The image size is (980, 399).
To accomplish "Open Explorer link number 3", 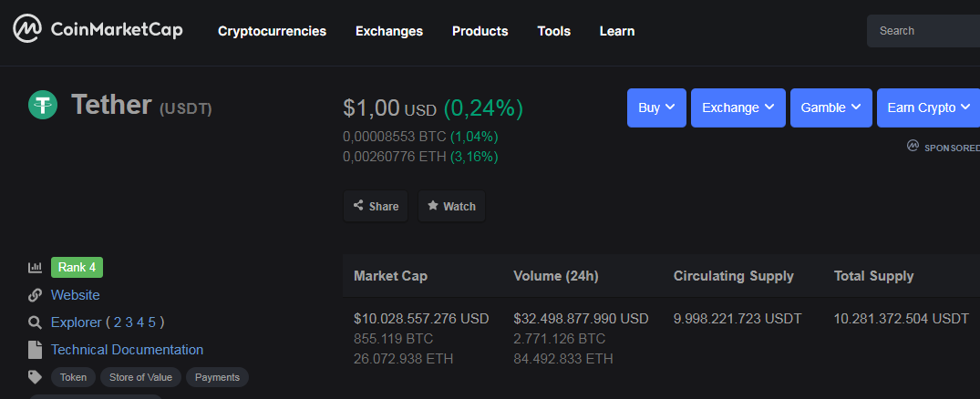I will pos(129,322).
